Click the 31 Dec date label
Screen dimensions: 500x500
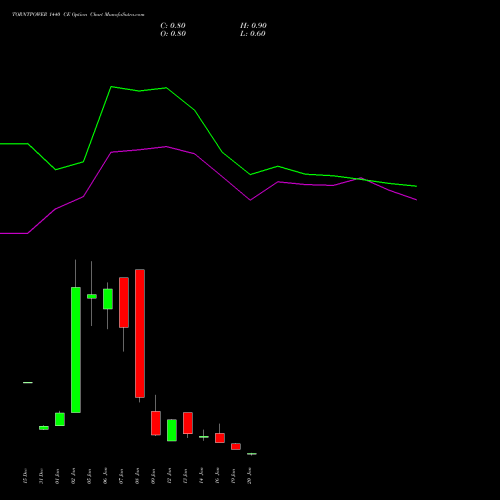41,476
